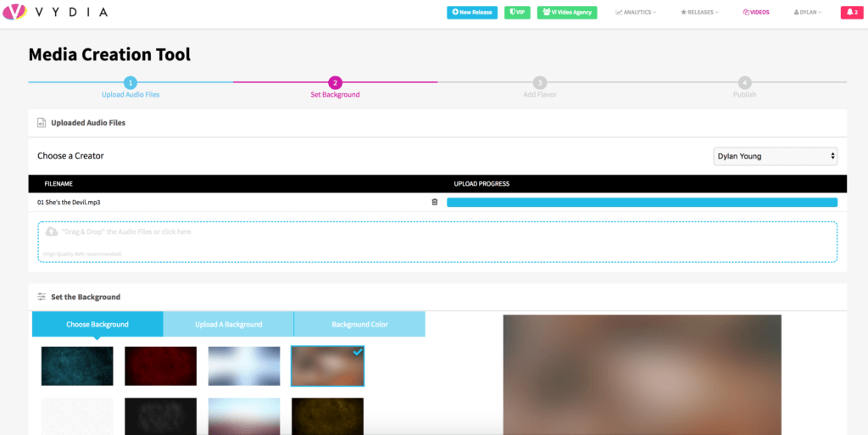This screenshot has width=868, height=435.
Task: Click the large background preview image
Action: tap(643, 375)
